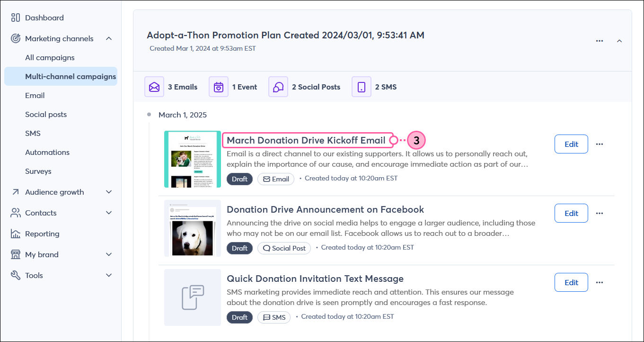Viewport: 644px width, 342px height.
Task: Click Draft badge on Facebook announcement
Action: click(x=239, y=248)
